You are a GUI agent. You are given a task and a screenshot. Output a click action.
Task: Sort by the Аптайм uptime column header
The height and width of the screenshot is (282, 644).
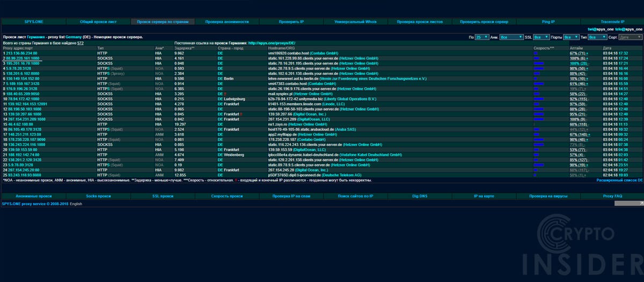576,48
